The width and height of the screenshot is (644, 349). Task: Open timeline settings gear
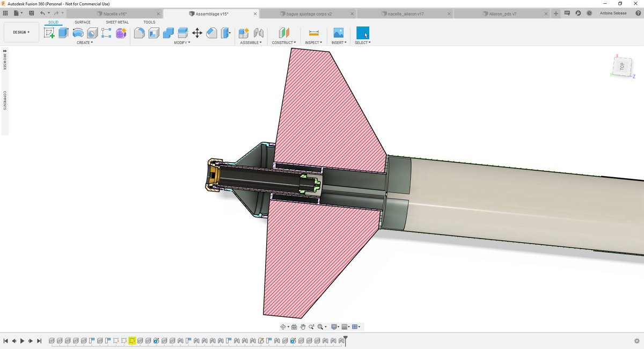(637, 341)
